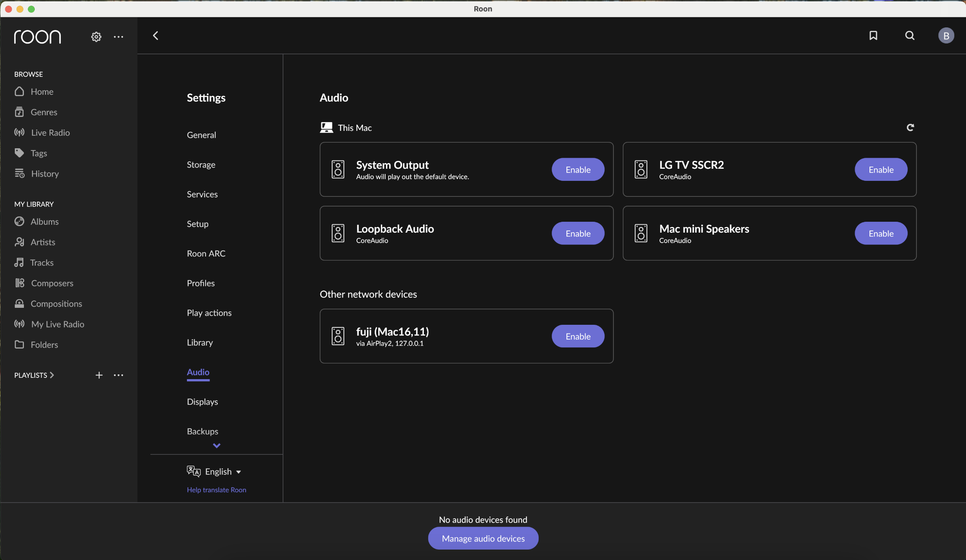
Task: Click the 'No audio devices found' message
Action: (483, 520)
